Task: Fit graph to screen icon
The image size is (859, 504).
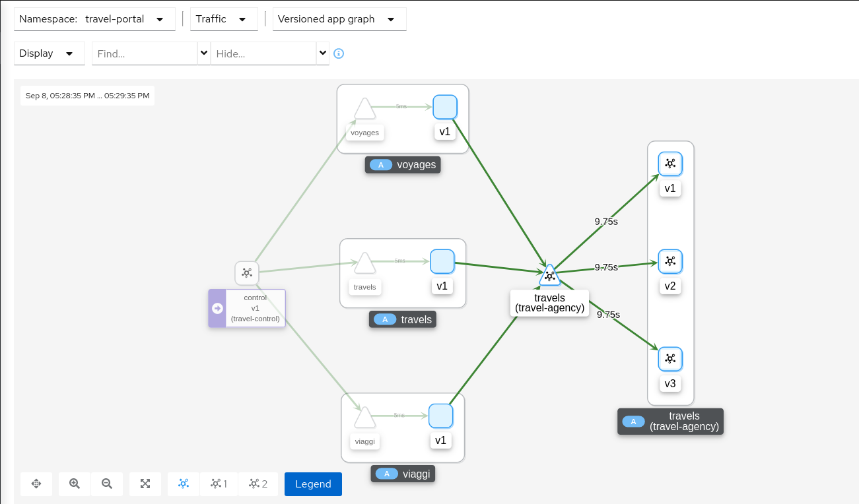Action: pyautogui.click(x=145, y=484)
